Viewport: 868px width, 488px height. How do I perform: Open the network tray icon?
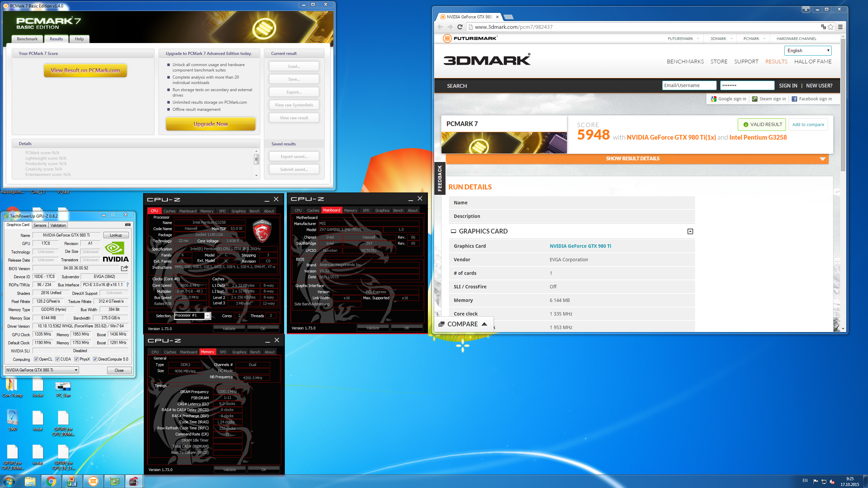(x=824, y=482)
